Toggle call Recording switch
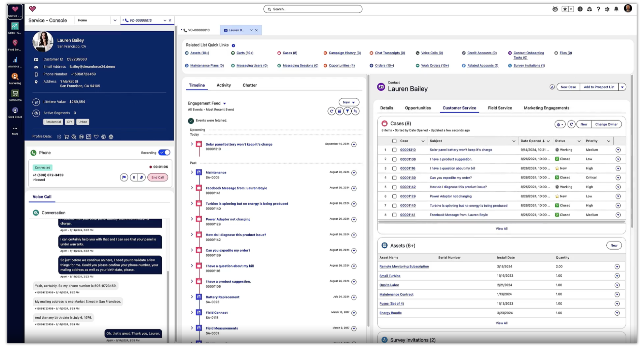The width and height of the screenshot is (644, 347). coord(164,153)
